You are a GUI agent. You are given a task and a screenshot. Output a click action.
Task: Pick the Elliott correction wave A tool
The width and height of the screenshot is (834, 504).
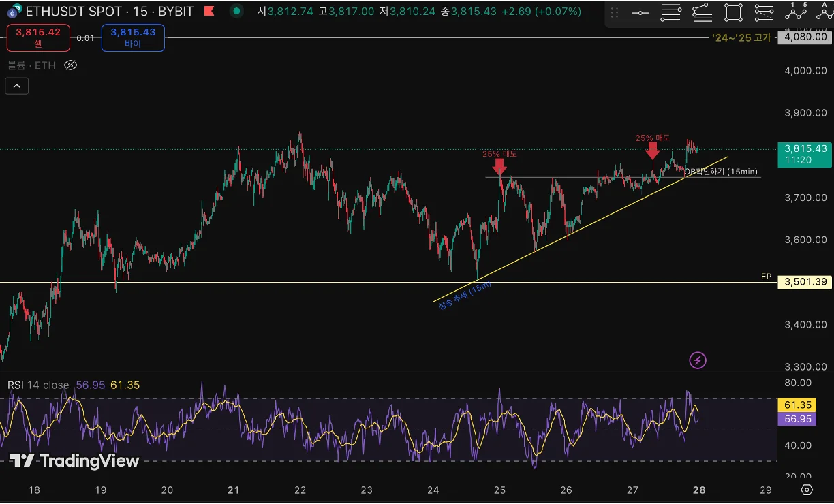(x=823, y=11)
